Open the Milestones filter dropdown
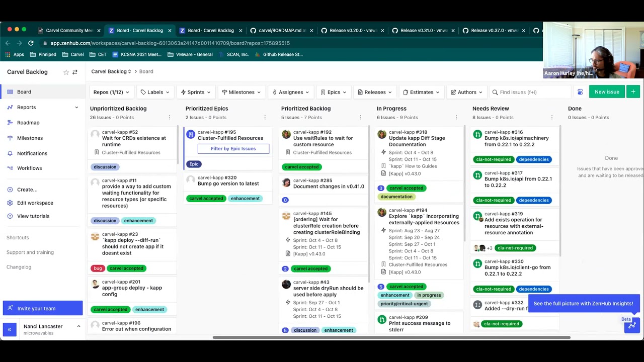Image resolution: width=644 pixels, height=362 pixels. [x=242, y=92]
